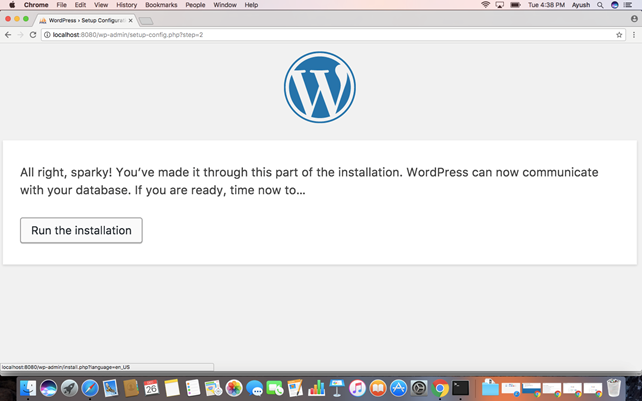
Task: Click the WordPress logo
Action: [x=320, y=87]
